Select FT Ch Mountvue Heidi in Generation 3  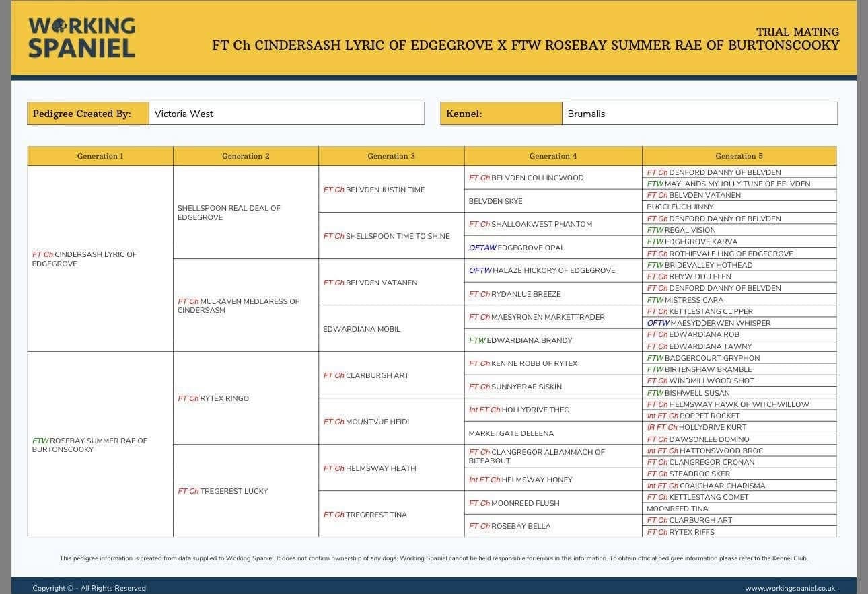pos(366,422)
